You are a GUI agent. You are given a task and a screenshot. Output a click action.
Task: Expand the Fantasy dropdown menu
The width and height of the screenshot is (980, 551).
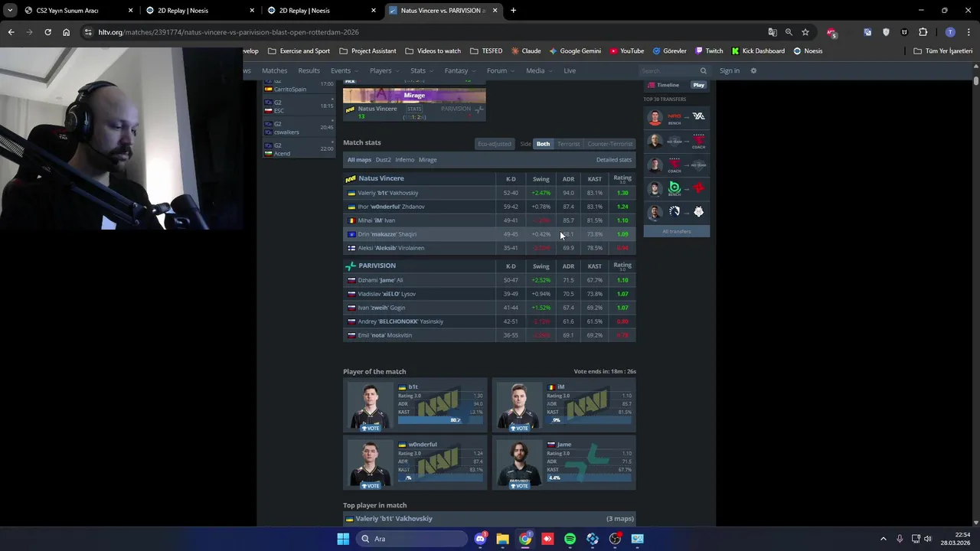[x=460, y=70]
